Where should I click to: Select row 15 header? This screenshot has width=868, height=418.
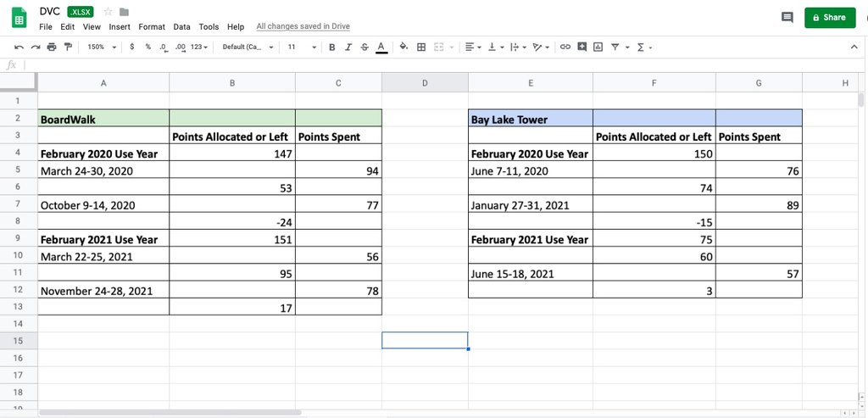(x=19, y=341)
